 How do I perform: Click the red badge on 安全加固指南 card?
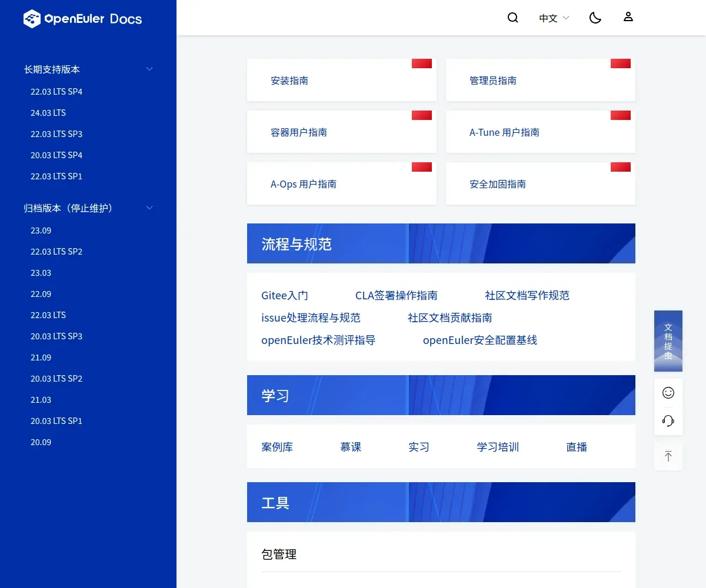621,167
